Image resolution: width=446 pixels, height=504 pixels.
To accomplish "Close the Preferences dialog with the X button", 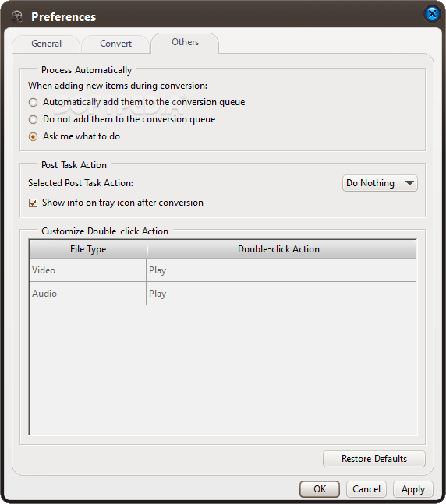I will coord(432,14).
